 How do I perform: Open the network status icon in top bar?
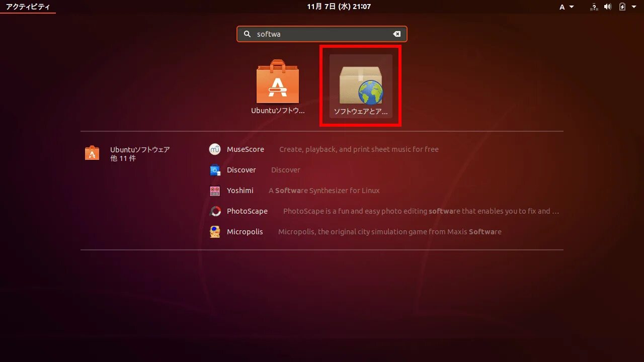pyautogui.click(x=594, y=7)
